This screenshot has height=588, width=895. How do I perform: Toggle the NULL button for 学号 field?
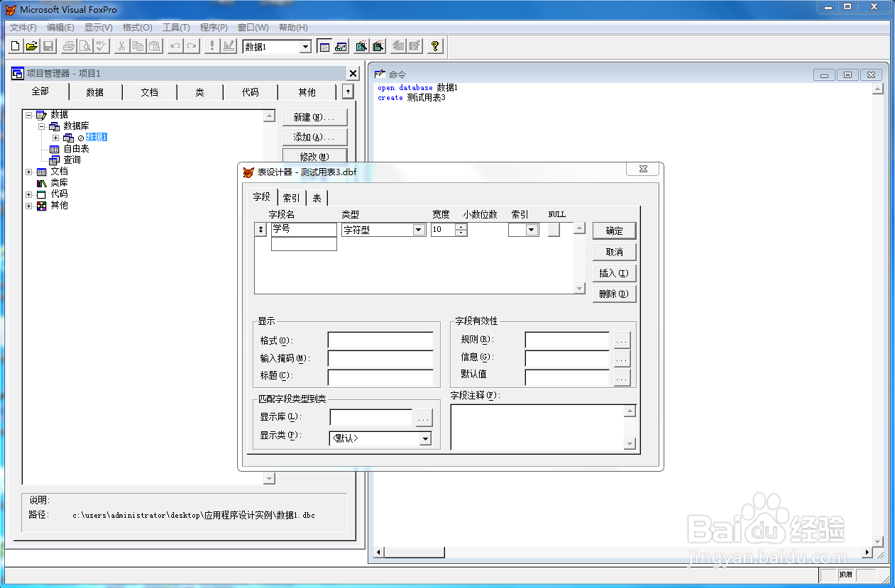pyautogui.click(x=554, y=229)
